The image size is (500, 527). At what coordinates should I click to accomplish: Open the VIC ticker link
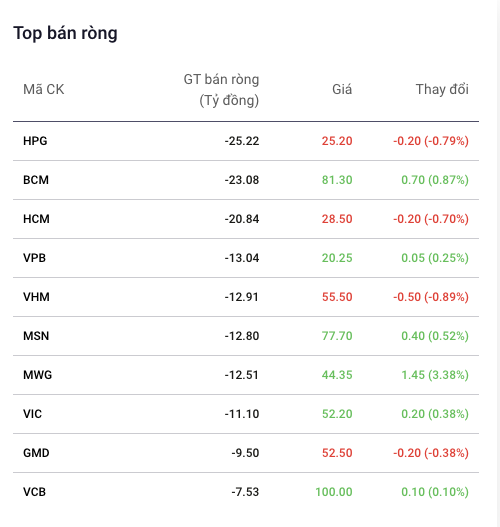click(32, 414)
